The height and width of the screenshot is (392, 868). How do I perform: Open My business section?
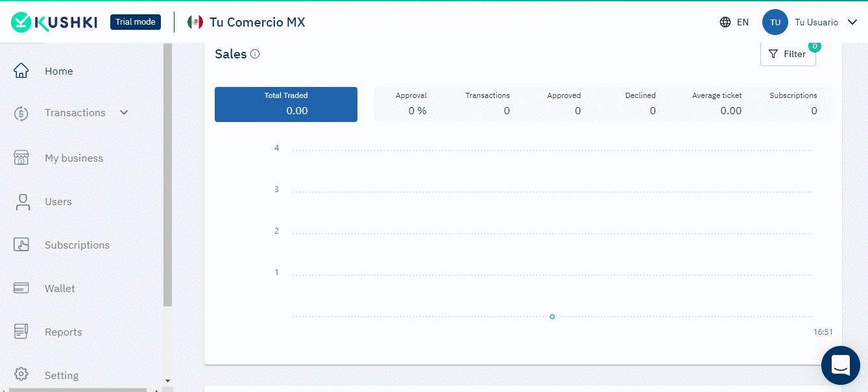click(x=74, y=158)
